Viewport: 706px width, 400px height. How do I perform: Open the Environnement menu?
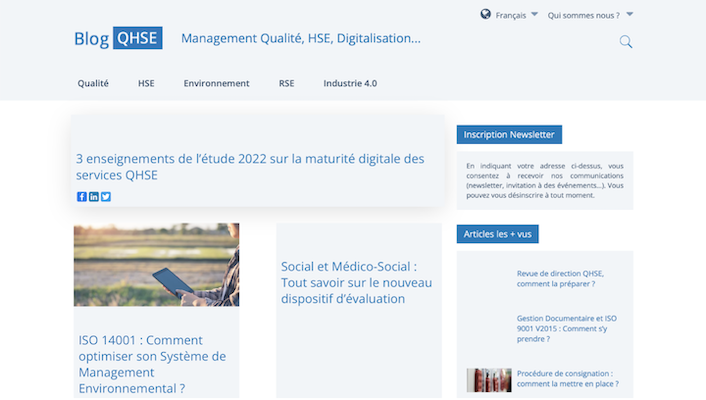(x=216, y=83)
